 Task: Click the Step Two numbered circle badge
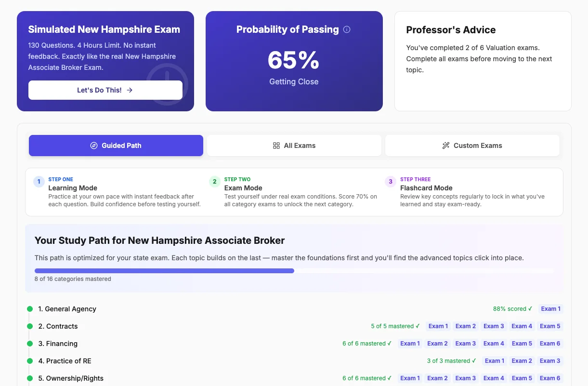coord(214,182)
